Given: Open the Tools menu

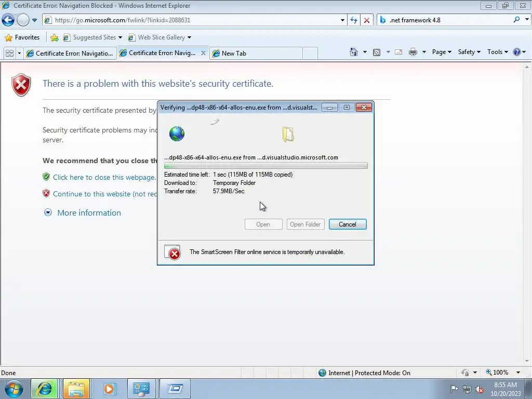Looking at the screenshot, I should tap(497, 52).
